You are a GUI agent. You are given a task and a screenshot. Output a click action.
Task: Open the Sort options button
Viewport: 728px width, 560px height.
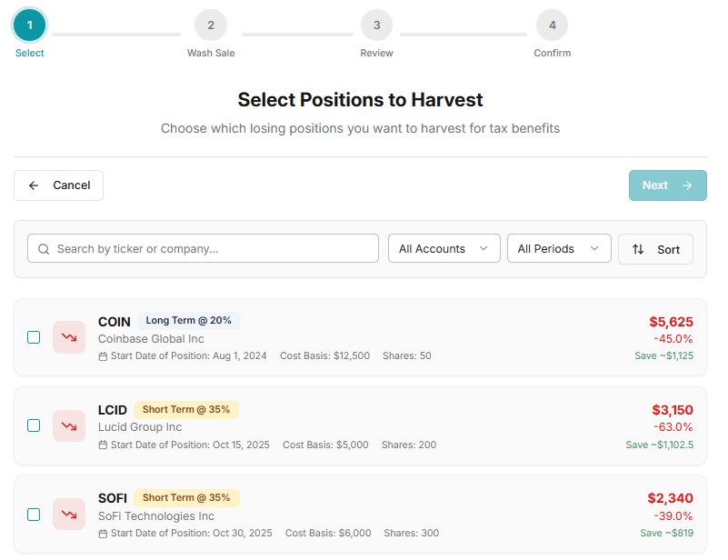tap(655, 249)
